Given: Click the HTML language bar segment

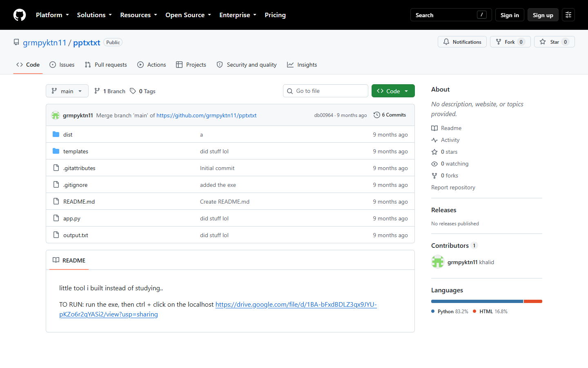Looking at the screenshot, I should [x=533, y=301].
